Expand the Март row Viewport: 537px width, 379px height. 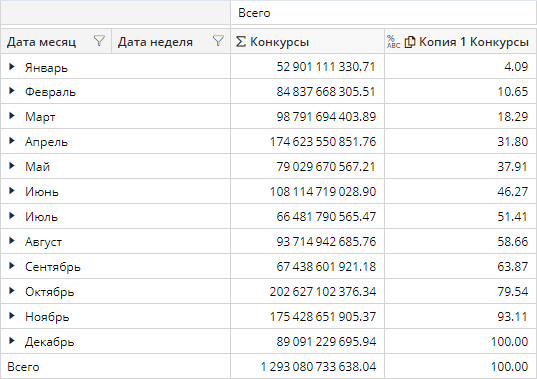(12, 116)
